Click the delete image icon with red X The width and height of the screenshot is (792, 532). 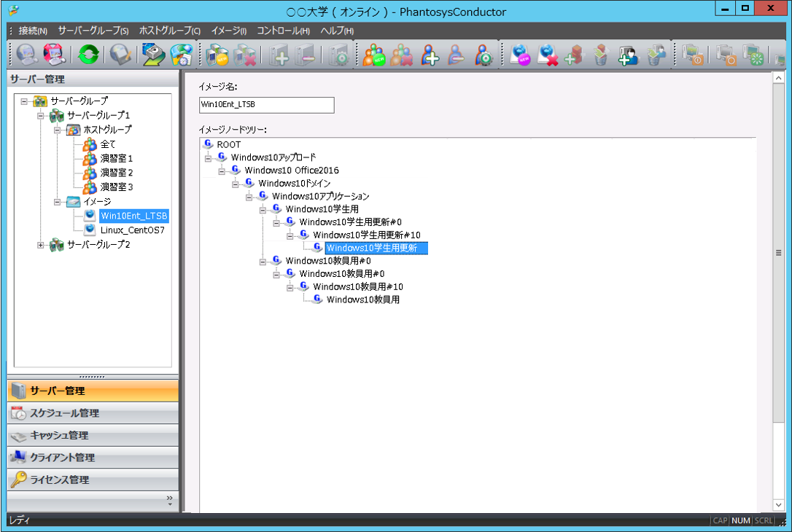[x=547, y=55]
